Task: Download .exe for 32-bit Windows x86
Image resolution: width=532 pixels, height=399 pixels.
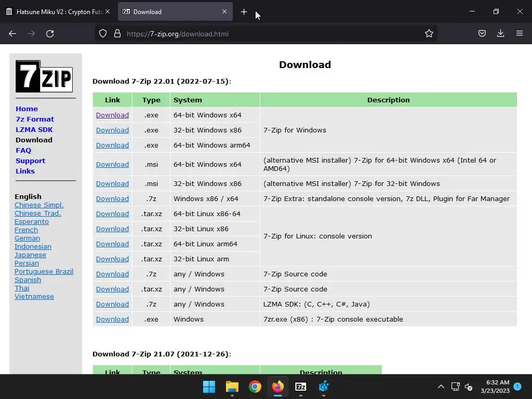Action: point(112,130)
